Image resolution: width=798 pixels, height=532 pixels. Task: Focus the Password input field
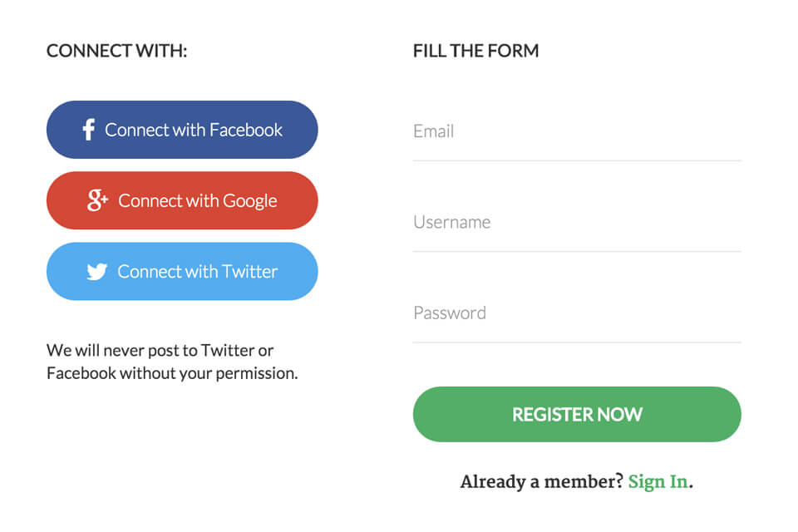(576, 313)
